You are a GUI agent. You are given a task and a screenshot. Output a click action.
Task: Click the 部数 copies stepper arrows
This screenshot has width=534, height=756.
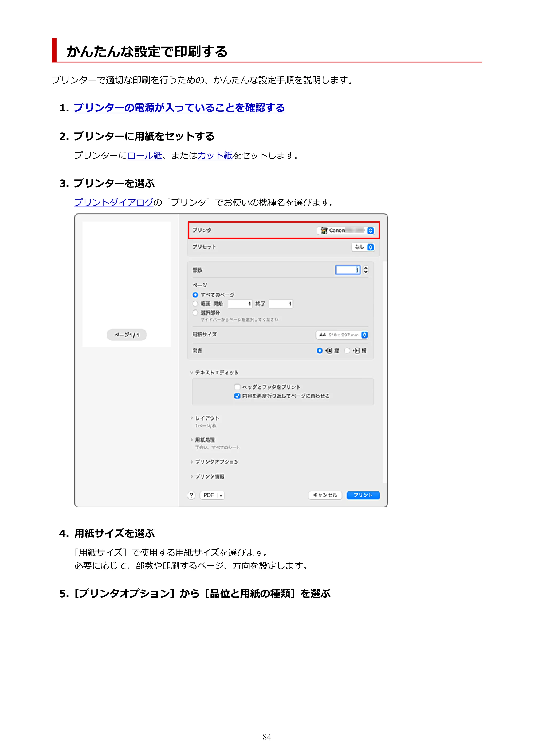[366, 270]
